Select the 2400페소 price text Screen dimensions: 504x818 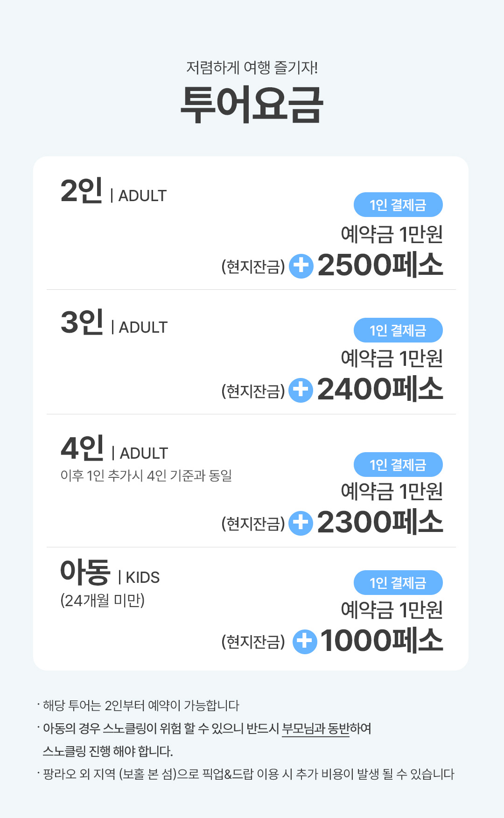pos(380,389)
